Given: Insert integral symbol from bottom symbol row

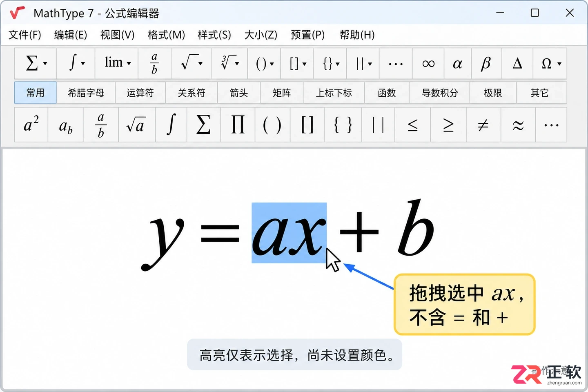Looking at the screenshot, I should 171,125.
